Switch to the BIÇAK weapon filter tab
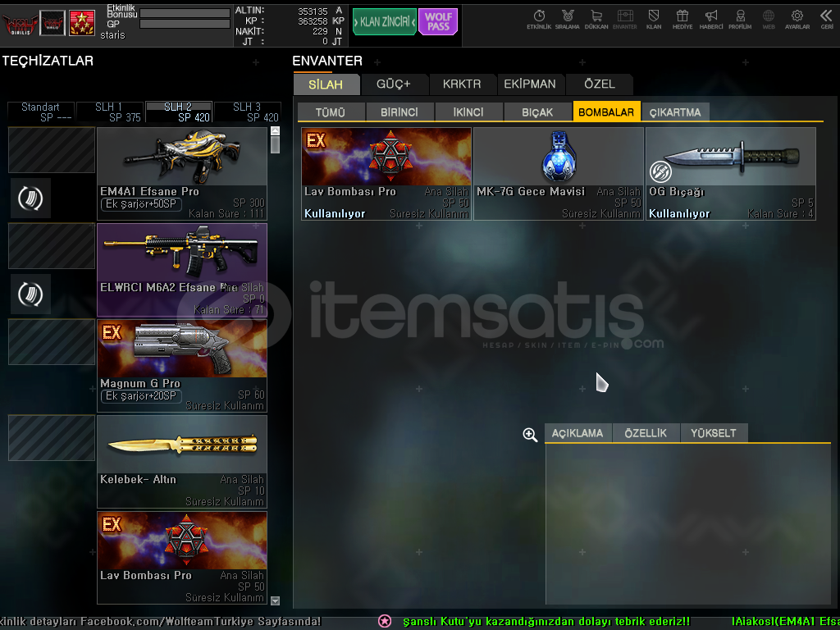This screenshot has height=630, width=840. [x=537, y=112]
